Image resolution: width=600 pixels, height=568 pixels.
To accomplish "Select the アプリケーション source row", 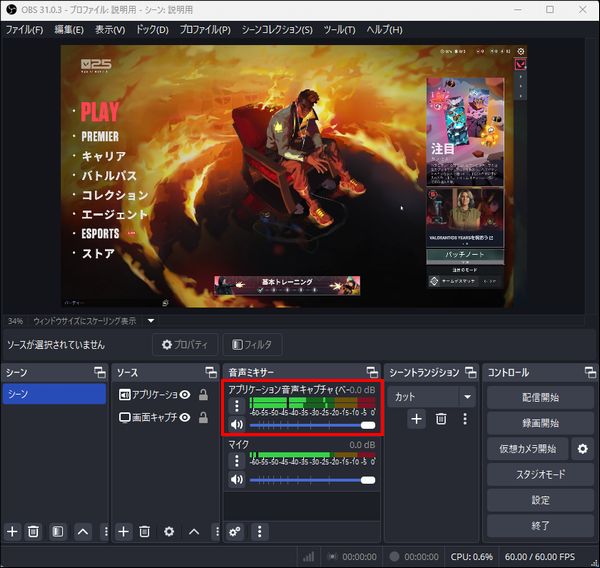I will pyautogui.click(x=148, y=395).
